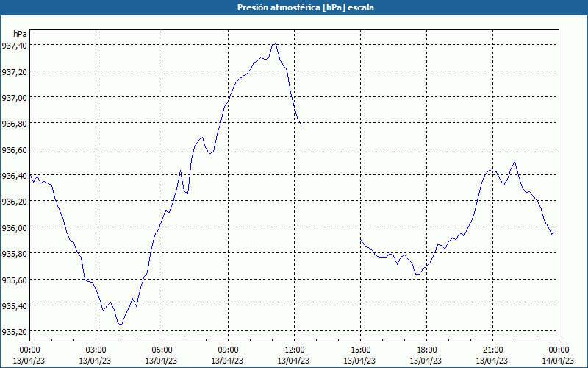Click the 15:00 time label
This screenshot has width=588, height=368.
pyautogui.click(x=360, y=350)
